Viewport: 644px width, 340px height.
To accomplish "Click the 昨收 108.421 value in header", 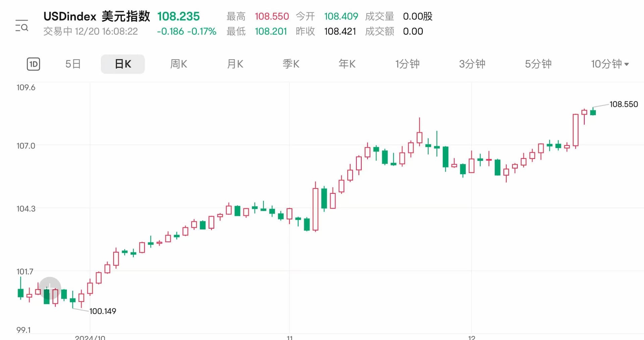I will [340, 32].
